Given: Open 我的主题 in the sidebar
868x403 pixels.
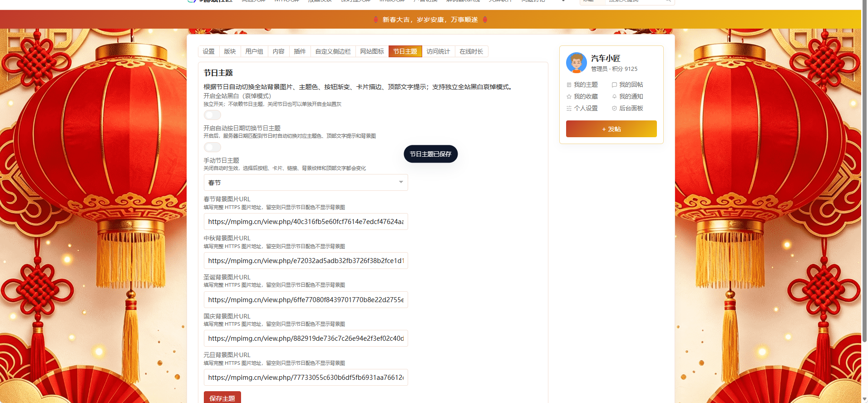Looking at the screenshot, I should tap(582, 85).
